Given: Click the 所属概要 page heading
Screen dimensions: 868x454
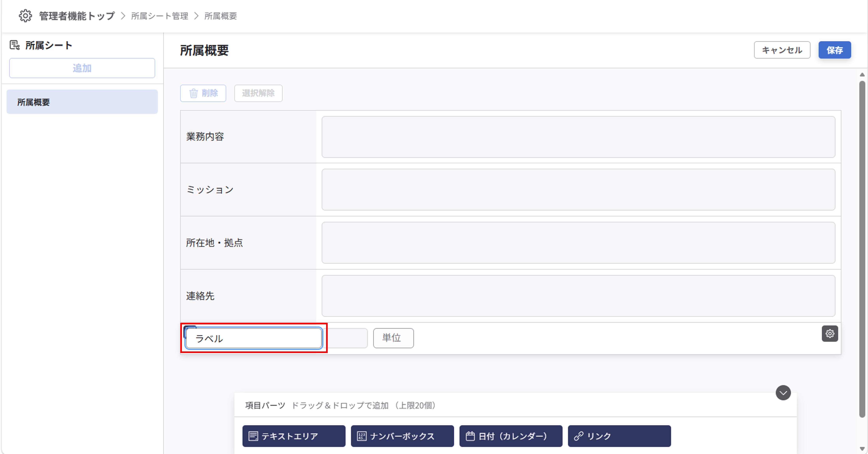Looking at the screenshot, I should coord(204,50).
